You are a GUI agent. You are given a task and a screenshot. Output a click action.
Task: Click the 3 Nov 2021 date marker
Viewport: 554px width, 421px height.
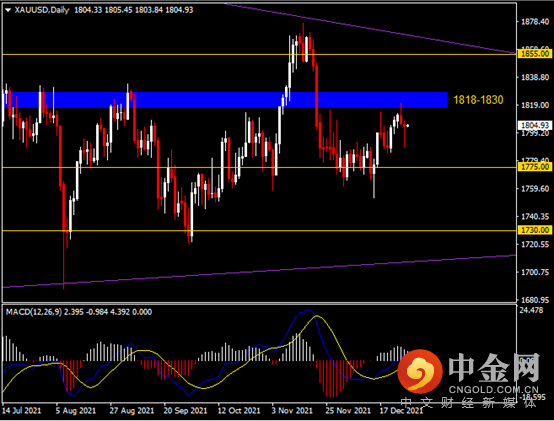point(292,411)
